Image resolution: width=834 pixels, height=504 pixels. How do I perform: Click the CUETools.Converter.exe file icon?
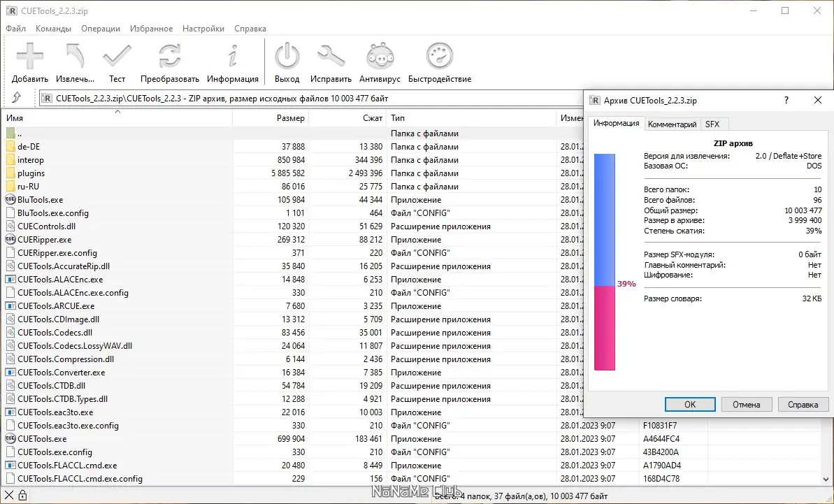pos(10,373)
